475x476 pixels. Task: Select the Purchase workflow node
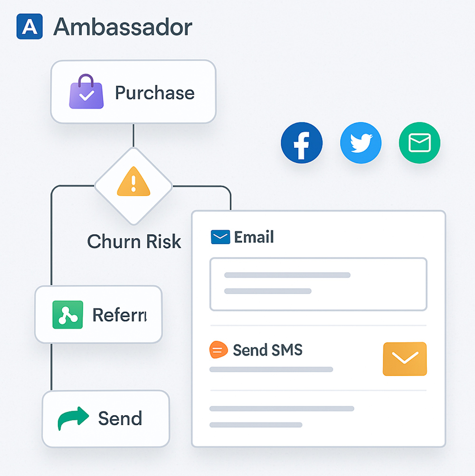(x=133, y=92)
